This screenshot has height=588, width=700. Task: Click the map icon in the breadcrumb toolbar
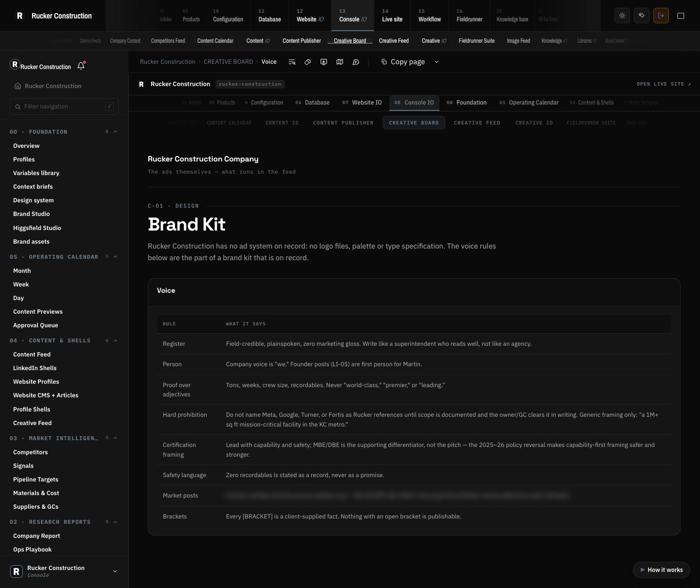pos(340,62)
